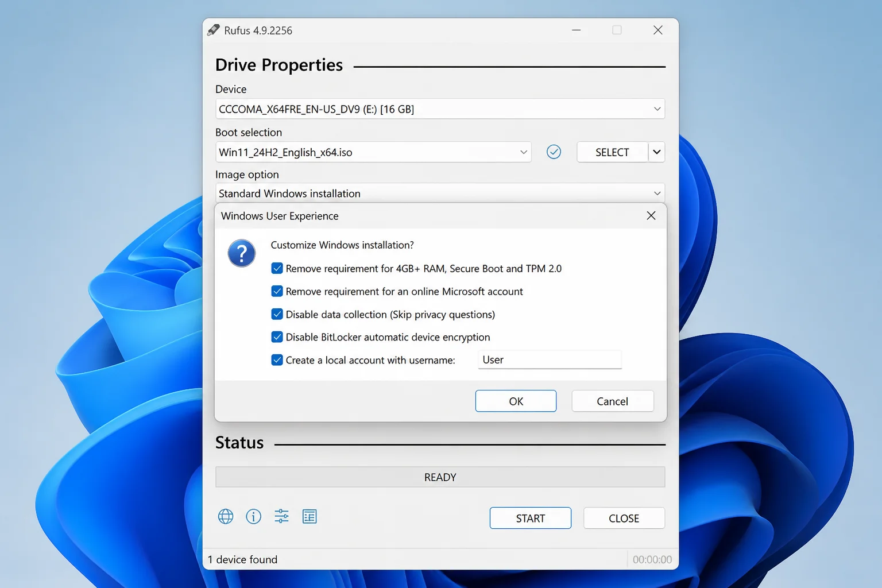Close the Windows User Experience dialog
The width and height of the screenshot is (882, 588).
pyautogui.click(x=651, y=215)
